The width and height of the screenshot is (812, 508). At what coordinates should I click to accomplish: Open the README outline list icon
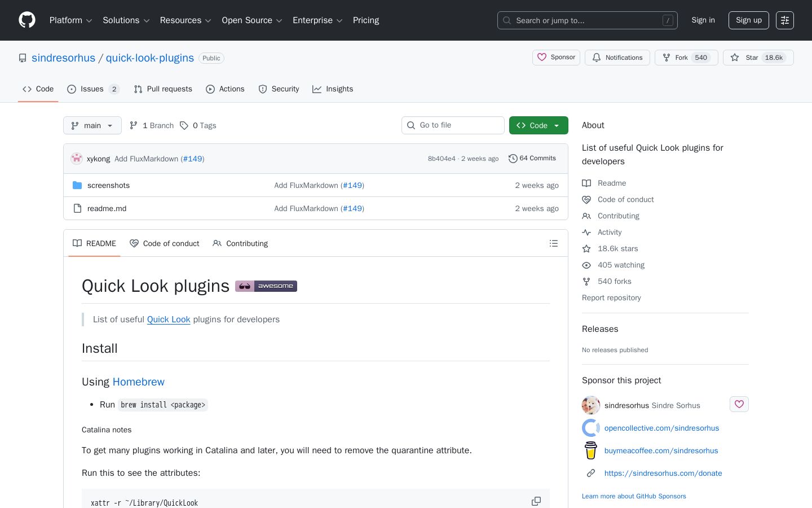[x=554, y=243]
